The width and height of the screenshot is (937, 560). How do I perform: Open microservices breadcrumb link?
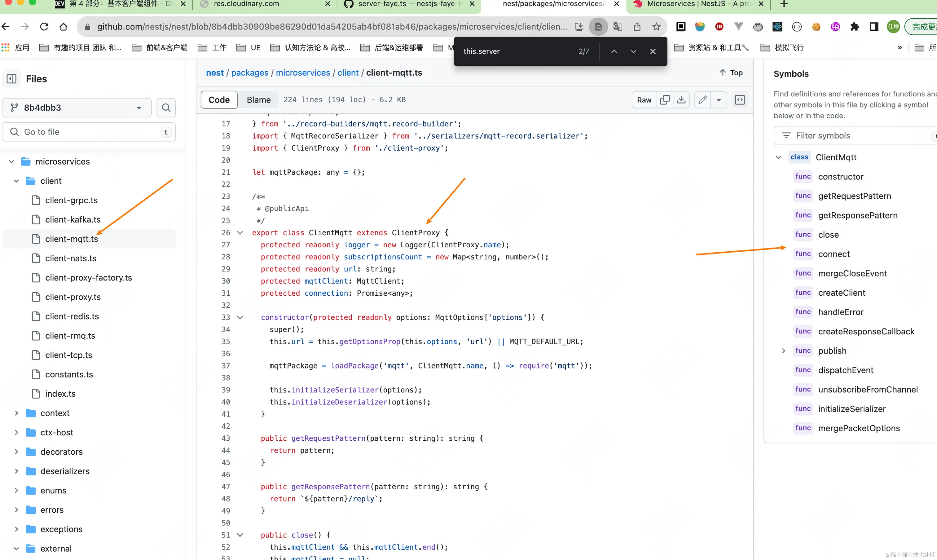pos(303,73)
